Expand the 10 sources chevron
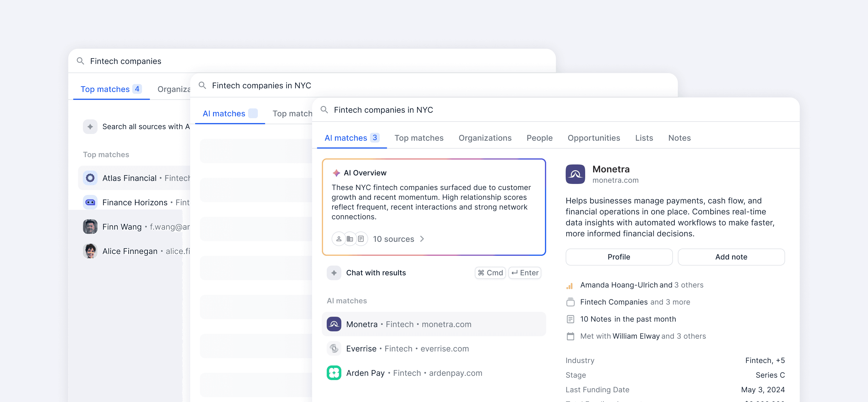The height and width of the screenshot is (402, 868). click(422, 239)
